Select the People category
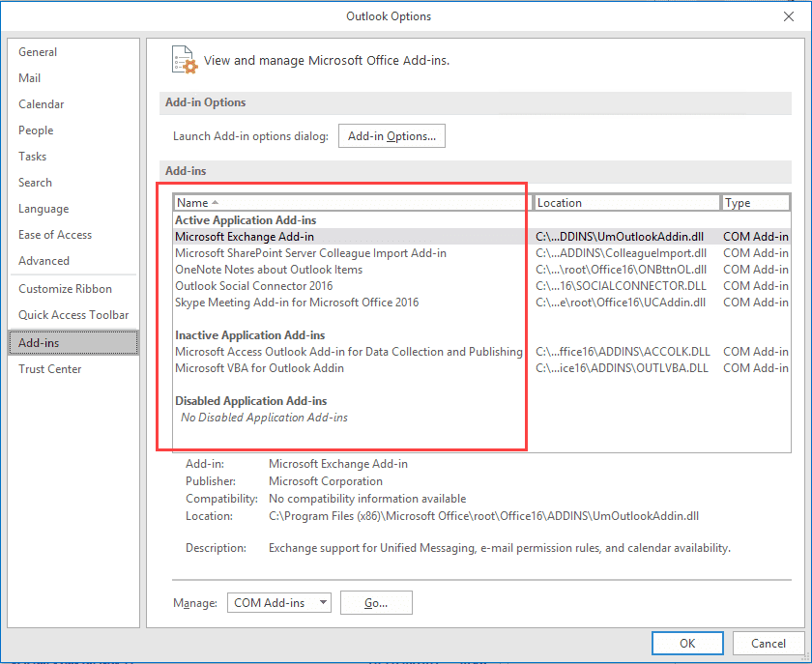 point(36,130)
